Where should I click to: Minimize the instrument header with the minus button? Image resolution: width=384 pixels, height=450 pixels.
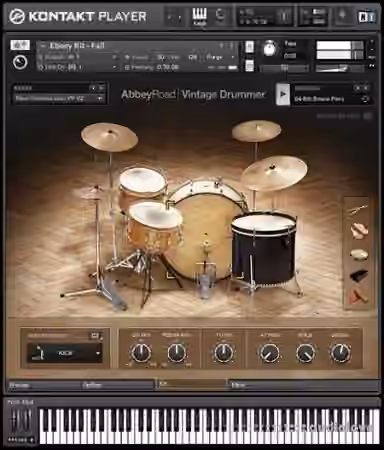pyautogui.click(x=372, y=49)
